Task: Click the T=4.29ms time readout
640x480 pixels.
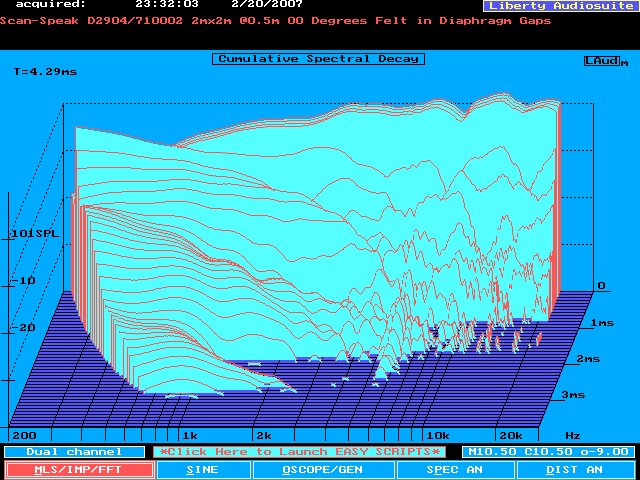Action: tap(43, 72)
